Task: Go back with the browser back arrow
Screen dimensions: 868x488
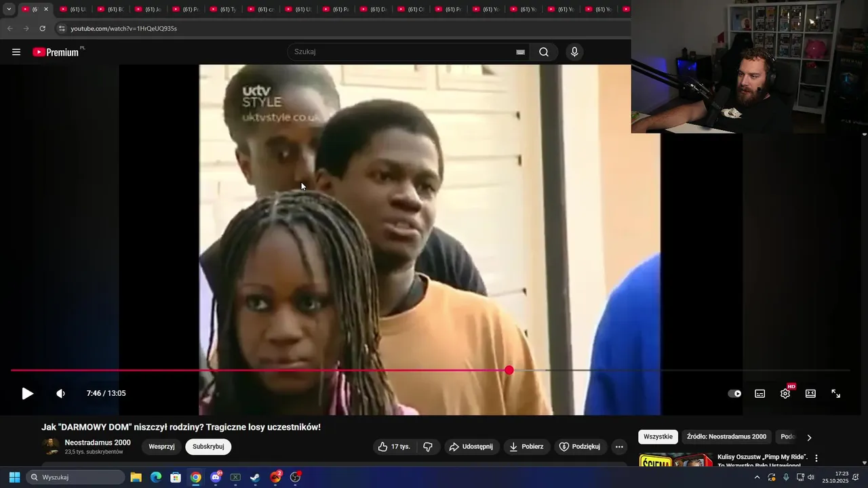Action: 9,28
